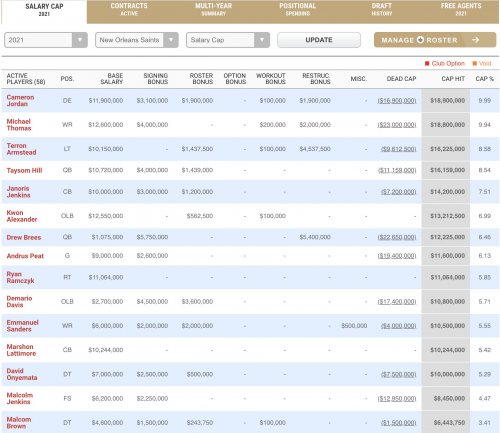Screen dimensions: 500x433
Task: Open David Onyemata player link
Action: tap(22, 374)
